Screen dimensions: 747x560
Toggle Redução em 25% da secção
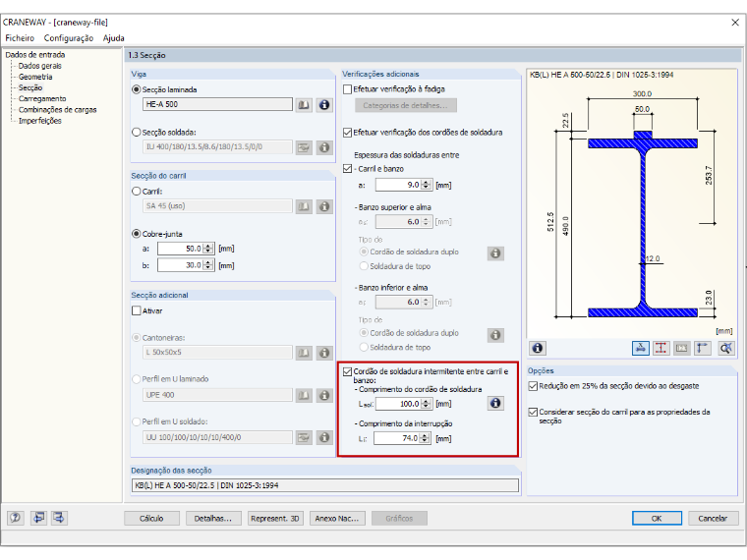[x=533, y=386]
